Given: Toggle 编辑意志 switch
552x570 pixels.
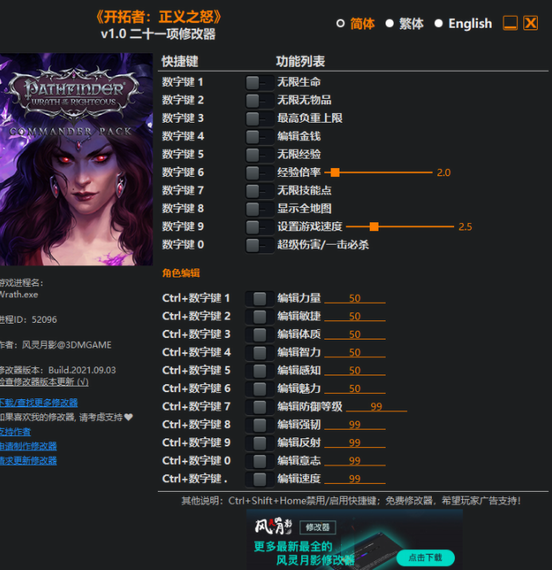Looking at the screenshot, I should tap(260, 461).
